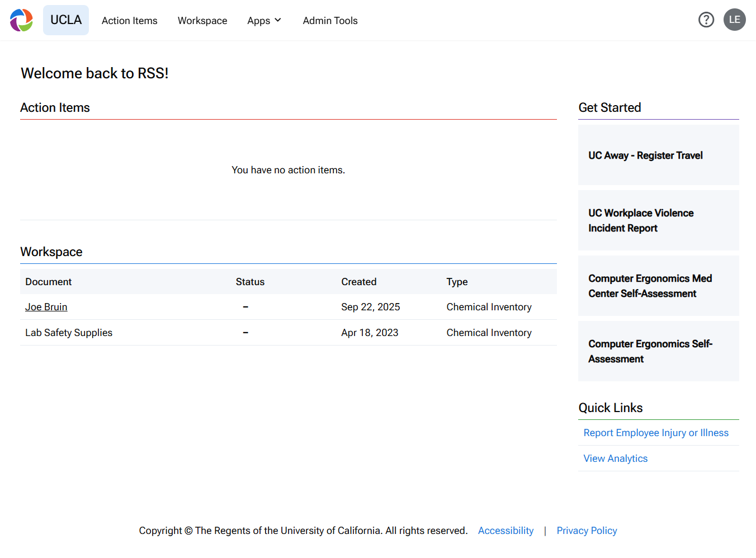Select the Lab Safety Supplies row
This screenshot has width=756, height=558.
pos(289,333)
